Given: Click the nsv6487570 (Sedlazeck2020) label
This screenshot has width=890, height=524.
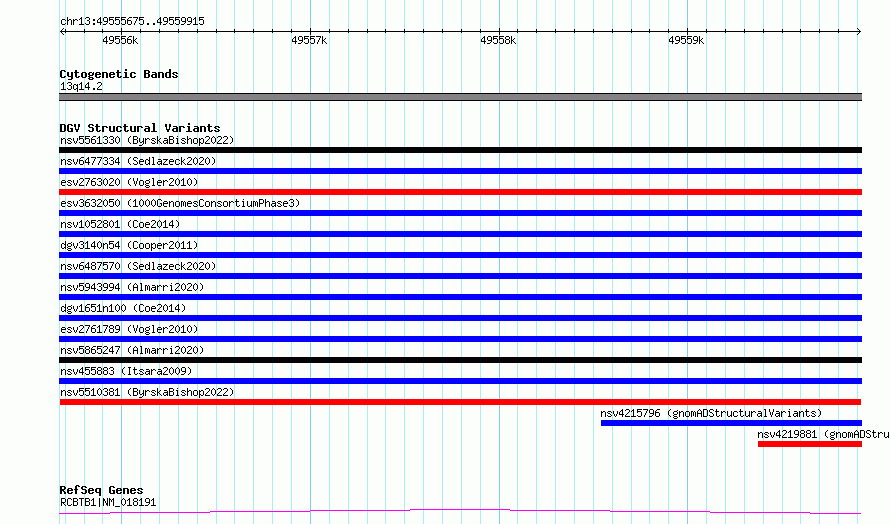Looking at the screenshot, I should [138, 266].
